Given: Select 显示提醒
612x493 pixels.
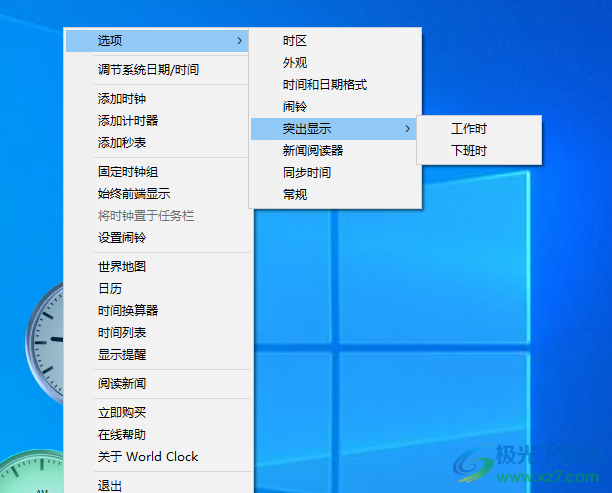Looking at the screenshot, I should click(158, 354).
